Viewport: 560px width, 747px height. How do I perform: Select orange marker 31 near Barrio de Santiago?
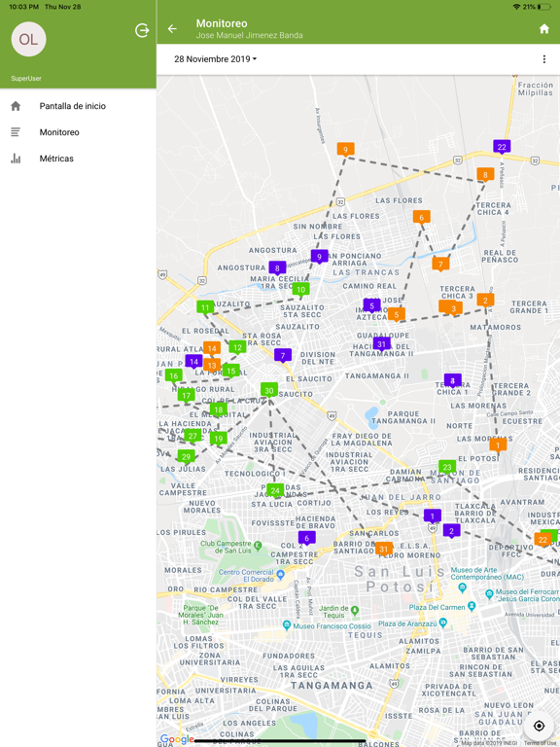coord(384,550)
